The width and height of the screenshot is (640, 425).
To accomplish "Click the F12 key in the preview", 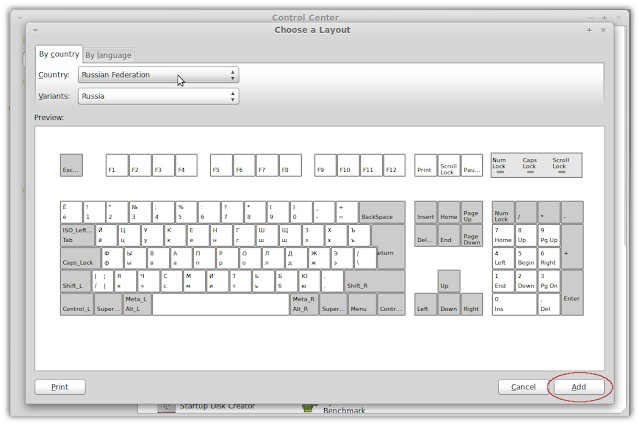I will click(393, 165).
